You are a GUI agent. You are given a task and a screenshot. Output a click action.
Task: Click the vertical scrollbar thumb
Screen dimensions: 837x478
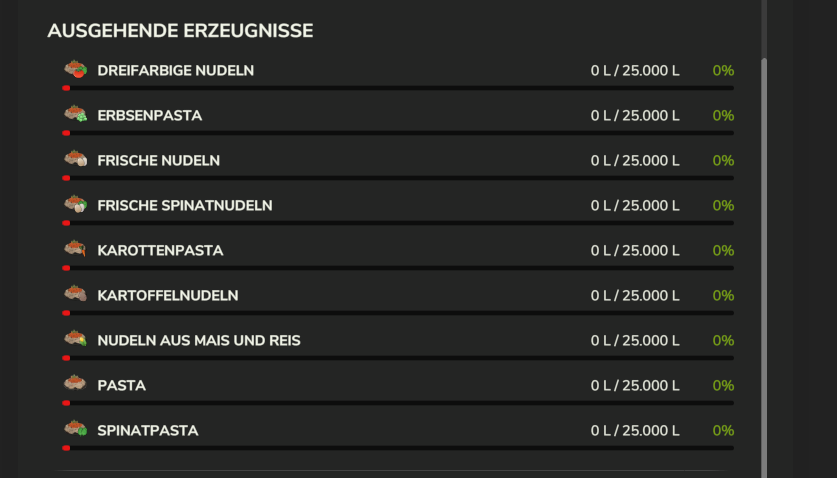764,267
